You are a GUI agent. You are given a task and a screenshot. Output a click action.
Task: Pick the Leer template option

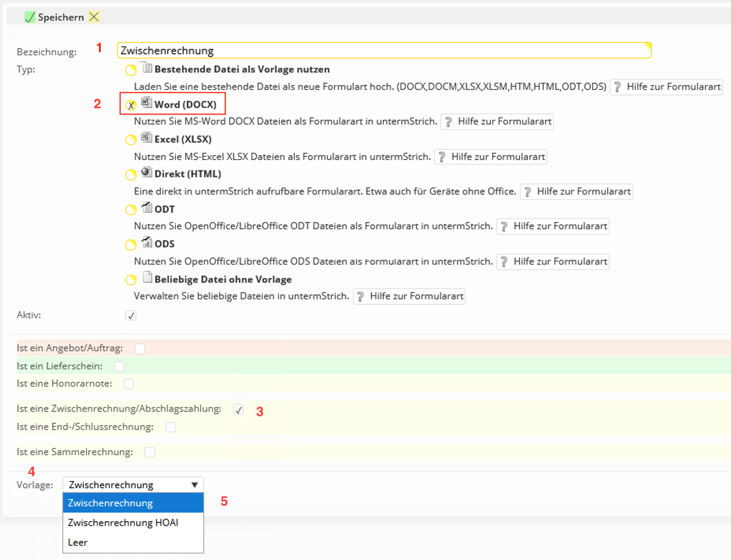coord(78,542)
